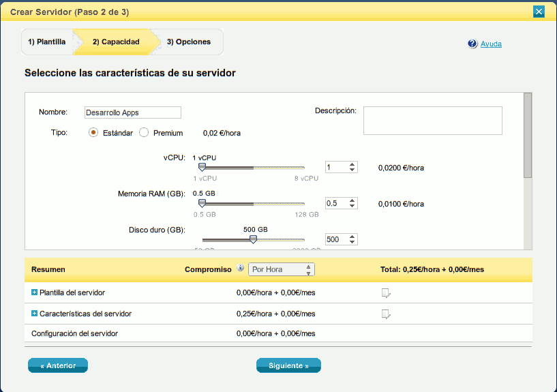Viewport: 557px width, 392px height.
Task: Click the info icon next to Compromiso
Action: click(241, 268)
